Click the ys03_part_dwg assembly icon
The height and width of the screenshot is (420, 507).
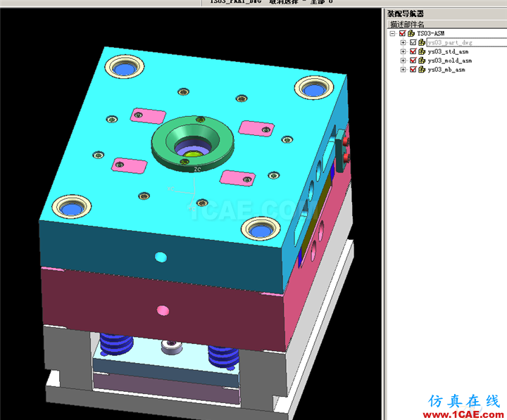click(x=422, y=42)
